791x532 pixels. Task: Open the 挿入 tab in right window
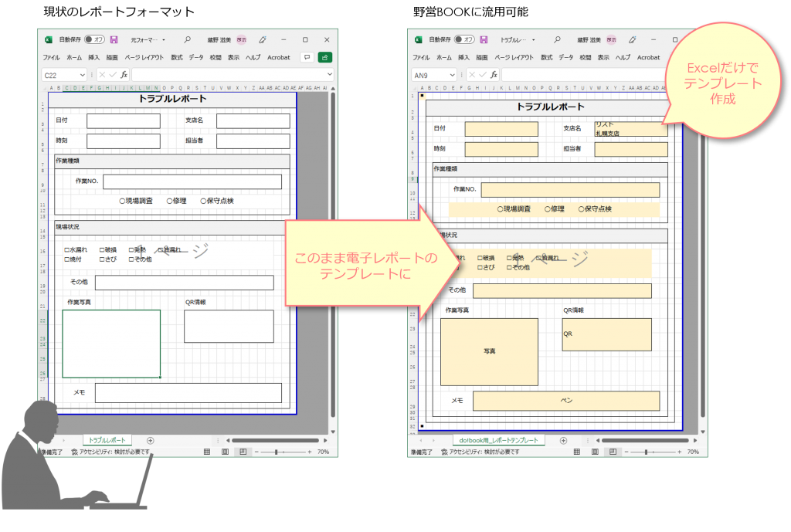click(x=463, y=57)
